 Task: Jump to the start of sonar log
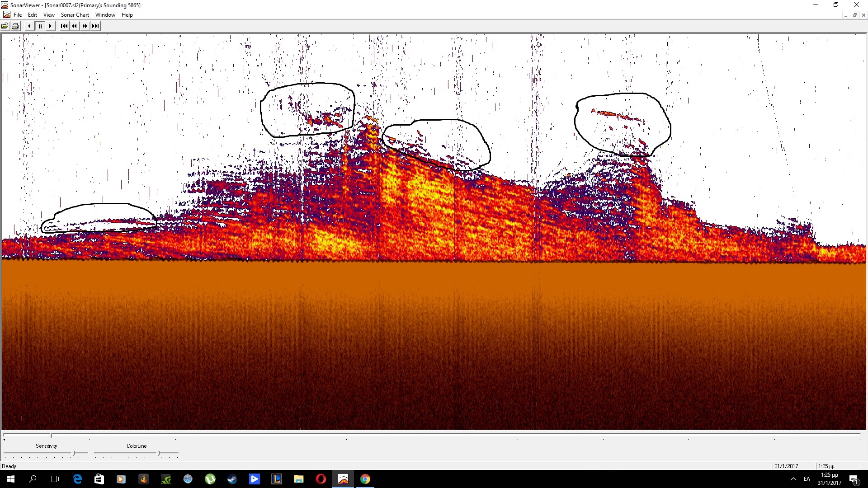[x=64, y=26]
